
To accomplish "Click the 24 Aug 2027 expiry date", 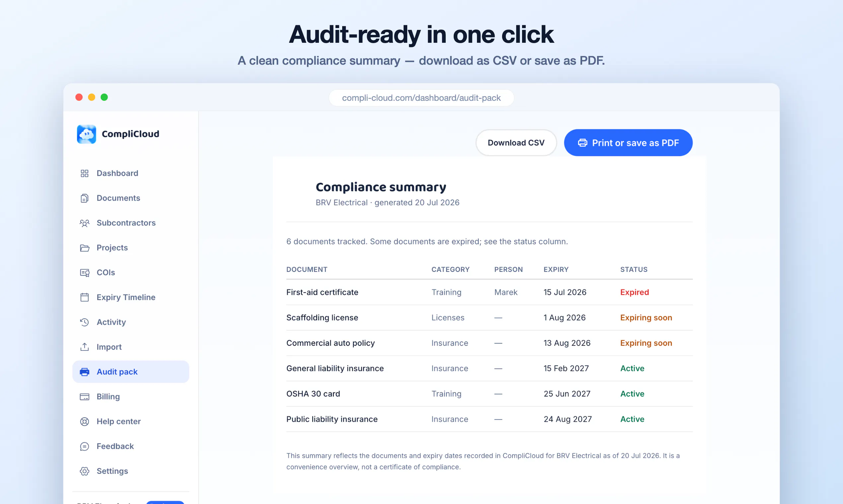I will tap(568, 419).
